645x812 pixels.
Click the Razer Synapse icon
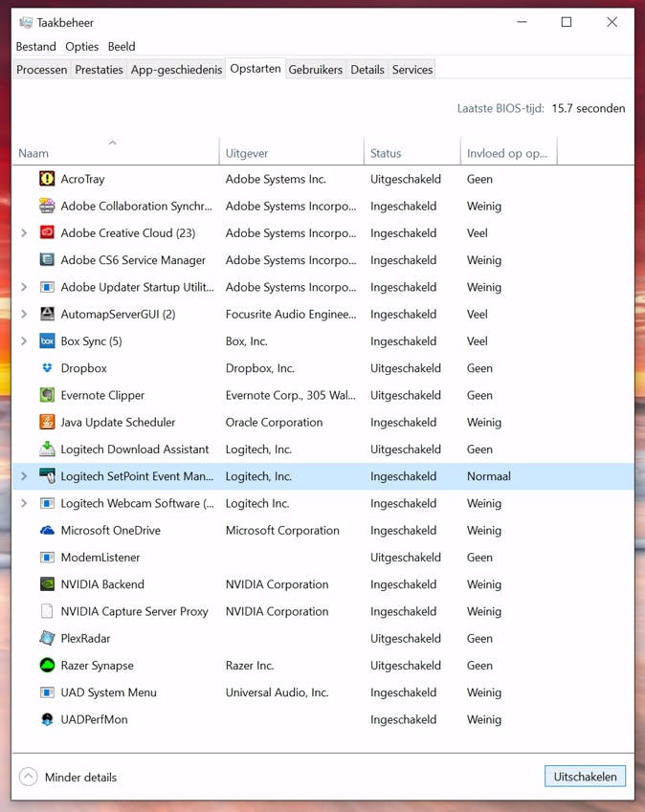point(47,665)
